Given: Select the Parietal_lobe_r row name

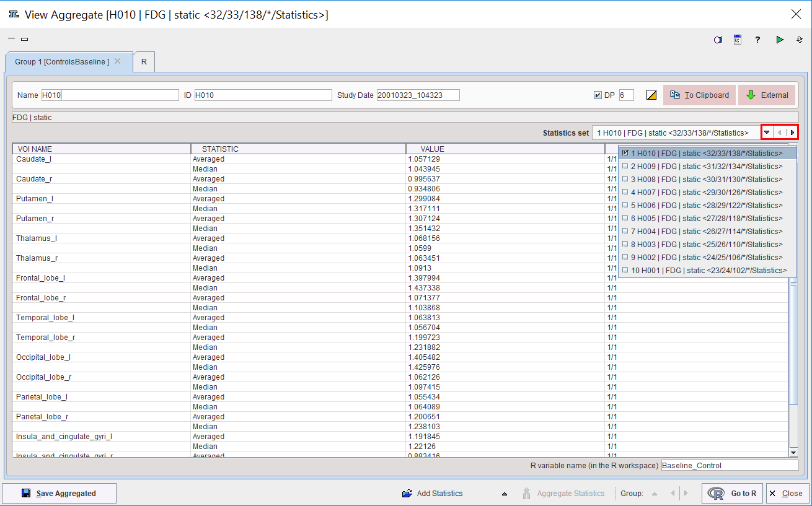Looking at the screenshot, I should point(102,417).
